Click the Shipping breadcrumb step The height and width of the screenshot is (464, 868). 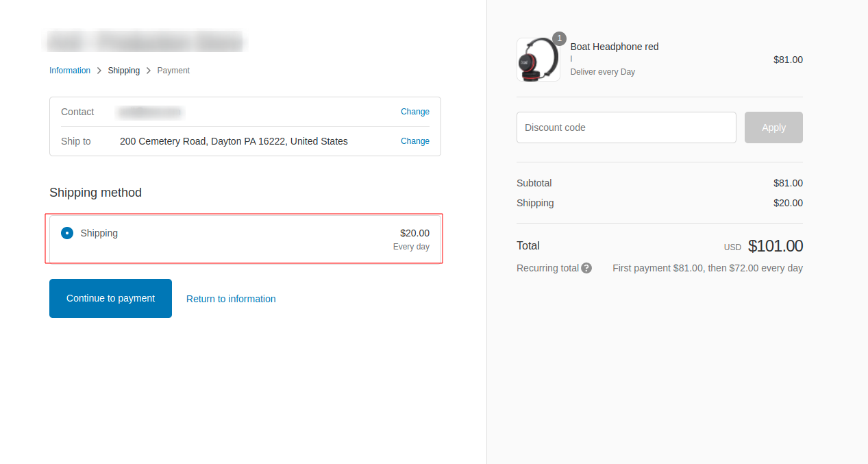123,71
